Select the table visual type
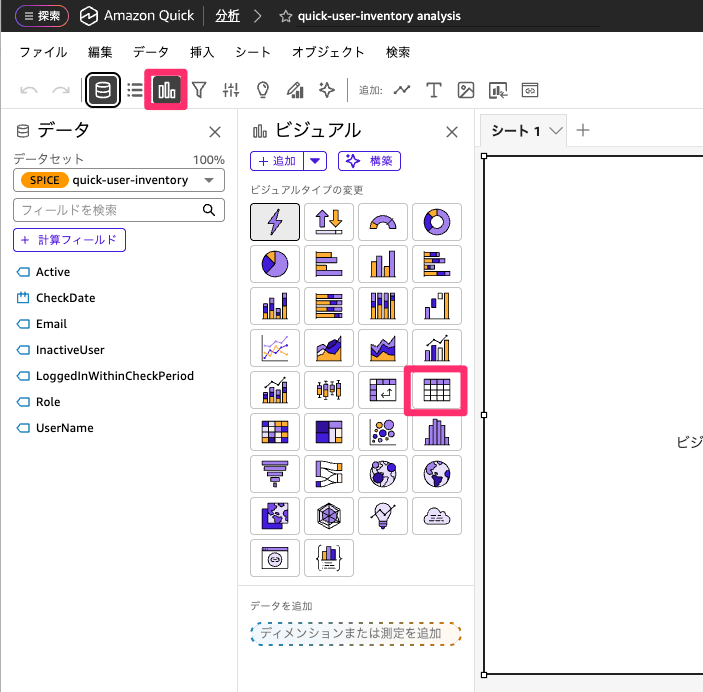This screenshot has width=703, height=692. (437, 390)
